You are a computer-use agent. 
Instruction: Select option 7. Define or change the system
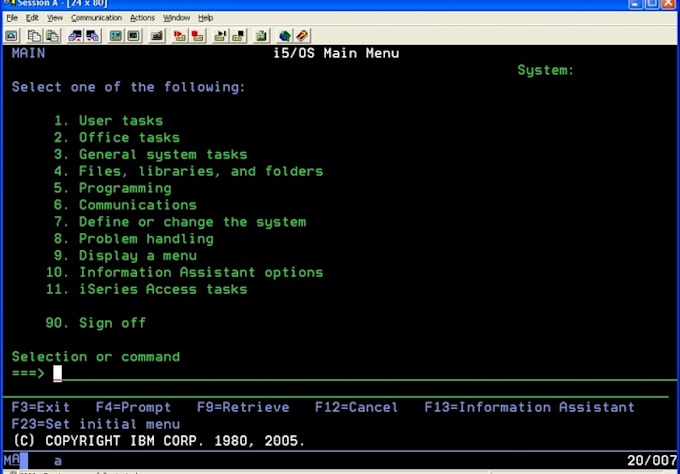pyautogui.click(x=180, y=222)
